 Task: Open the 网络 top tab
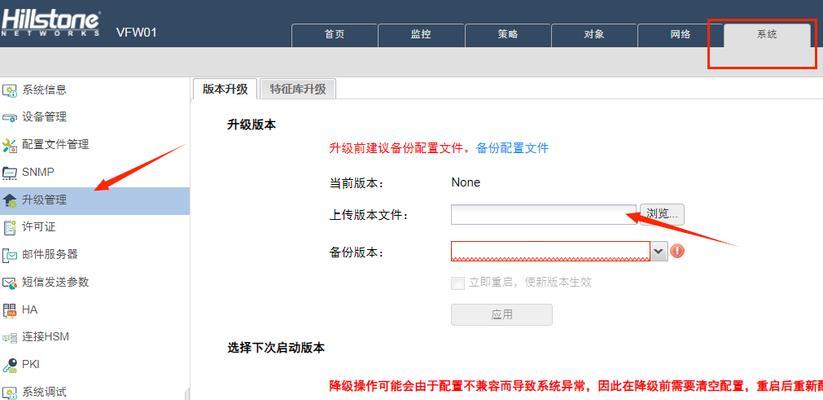[680, 35]
